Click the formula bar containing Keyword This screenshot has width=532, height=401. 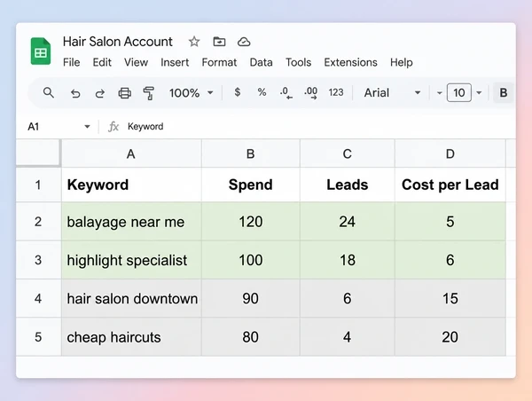[x=319, y=127]
